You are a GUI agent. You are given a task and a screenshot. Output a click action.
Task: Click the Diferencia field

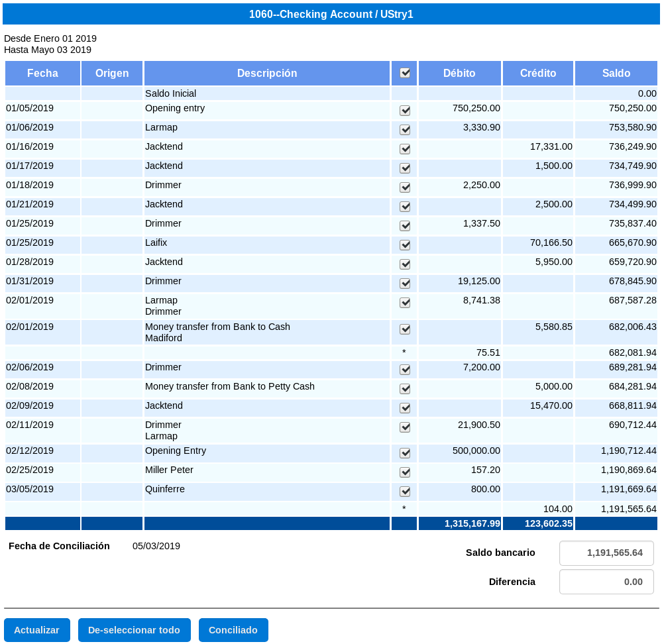(606, 582)
